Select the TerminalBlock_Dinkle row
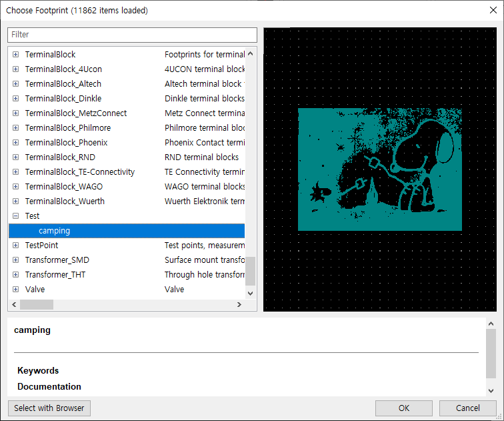Image resolution: width=504 pixels, height=421 pixels. 127,99
